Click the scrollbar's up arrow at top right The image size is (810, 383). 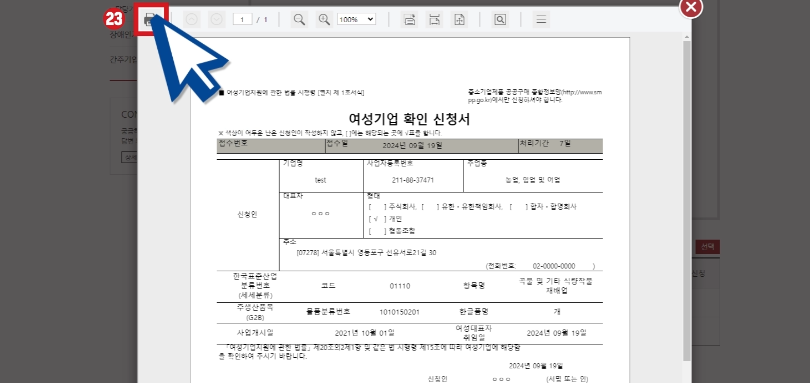687,37
